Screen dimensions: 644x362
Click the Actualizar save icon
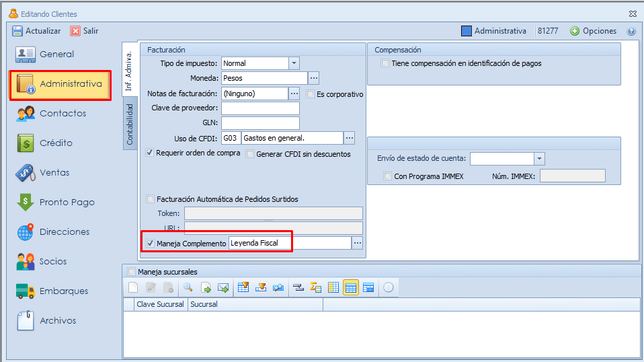click(x=18, y=31)
